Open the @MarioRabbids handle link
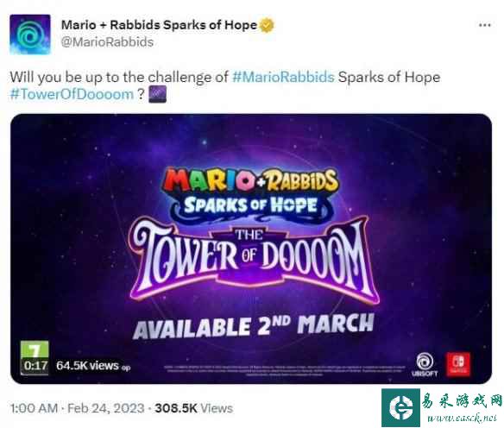The height and width of the screenshot is (428, 504). pos(107,42)
